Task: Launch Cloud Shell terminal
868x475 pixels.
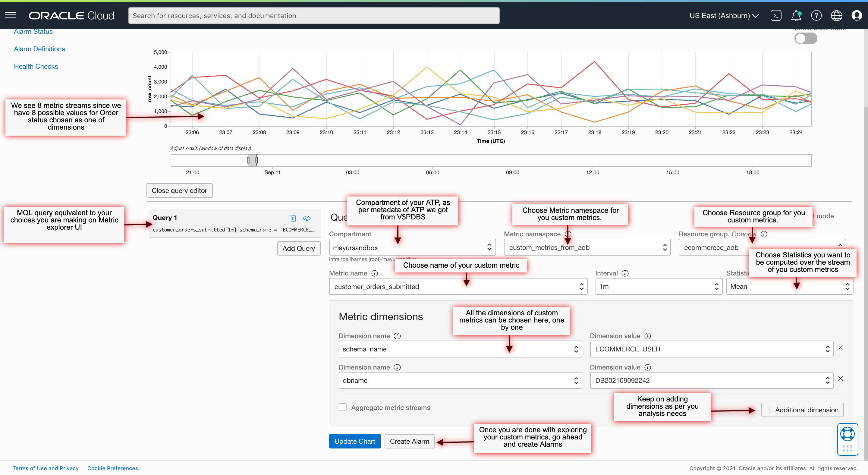Action: click(776, 15)
